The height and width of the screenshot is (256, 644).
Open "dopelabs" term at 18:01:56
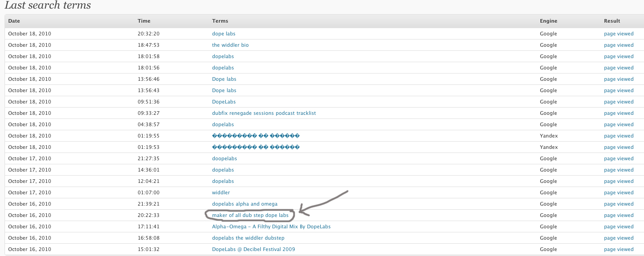click(x=223, y=68)
